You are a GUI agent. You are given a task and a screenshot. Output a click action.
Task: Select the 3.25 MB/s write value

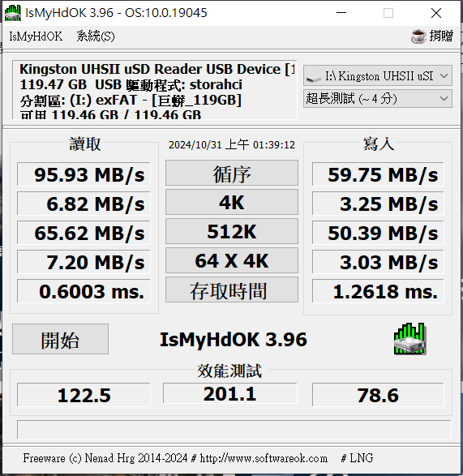[378, 204]
